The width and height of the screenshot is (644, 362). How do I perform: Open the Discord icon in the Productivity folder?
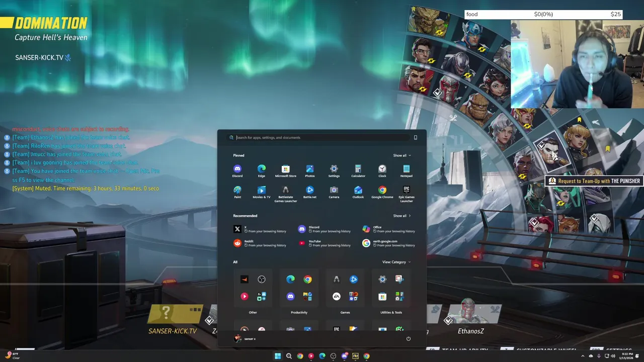[290, 297]
